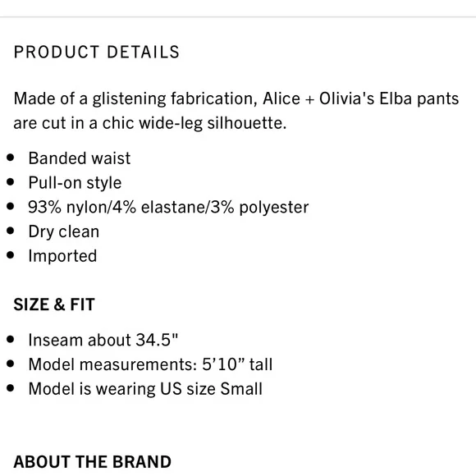The image size is (476, 476).
Task: Click the 'Dry clean' bullet item
Action: [64, 232]
